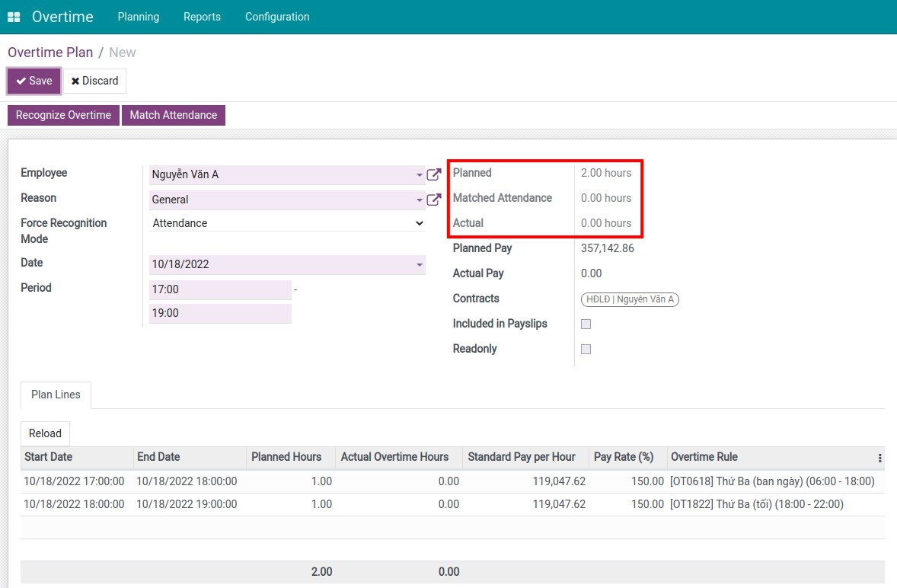Expand the Employee dropdown
Viewport: 897px width, 588px height.
[417, 176]
